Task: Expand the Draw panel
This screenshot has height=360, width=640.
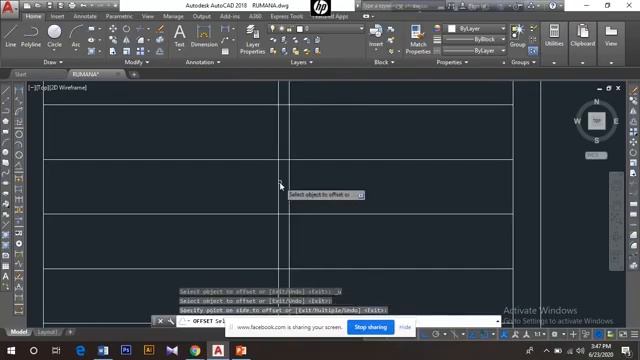Action: click(53, 62)
